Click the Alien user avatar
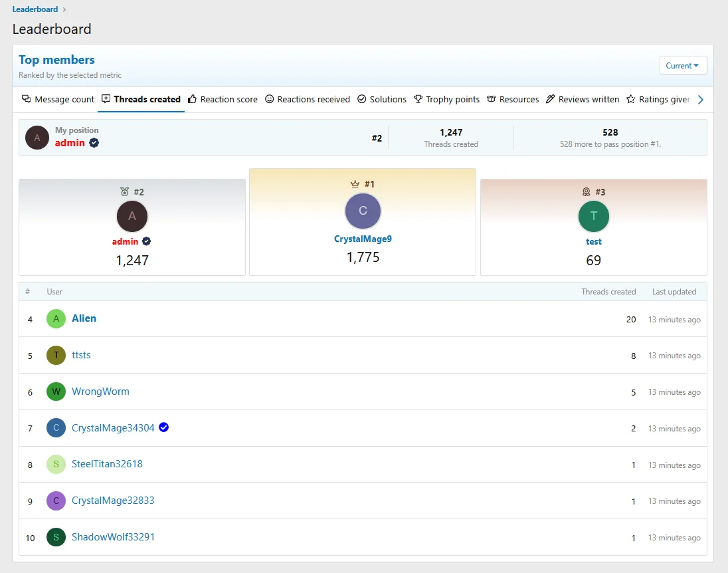 (56, 319)
